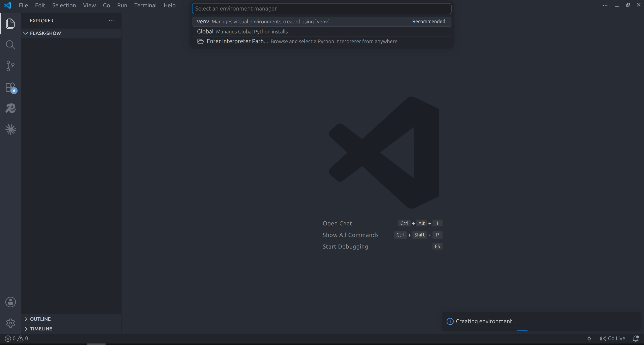Click the info icon in Creating environment notification
This screenshot has width=644, height=345.
[x=450, y=321]
